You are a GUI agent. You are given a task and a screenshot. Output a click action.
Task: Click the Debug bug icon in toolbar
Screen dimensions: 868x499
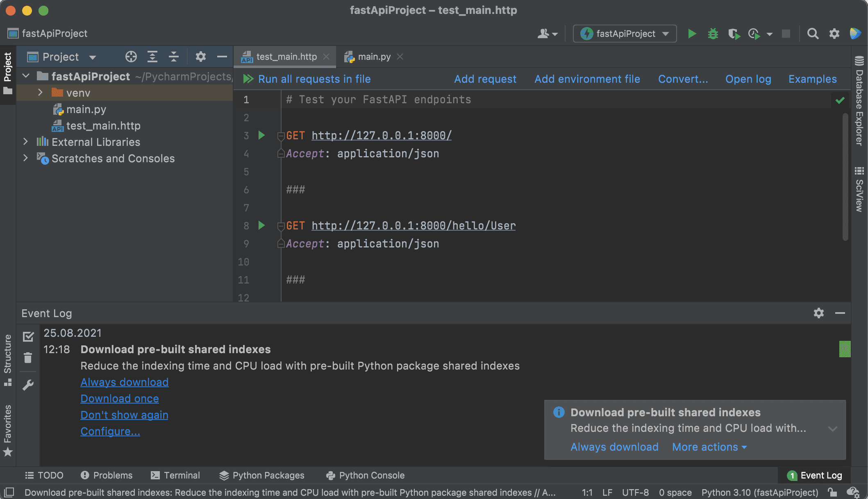pyautogui.click(x=713, y=34)
